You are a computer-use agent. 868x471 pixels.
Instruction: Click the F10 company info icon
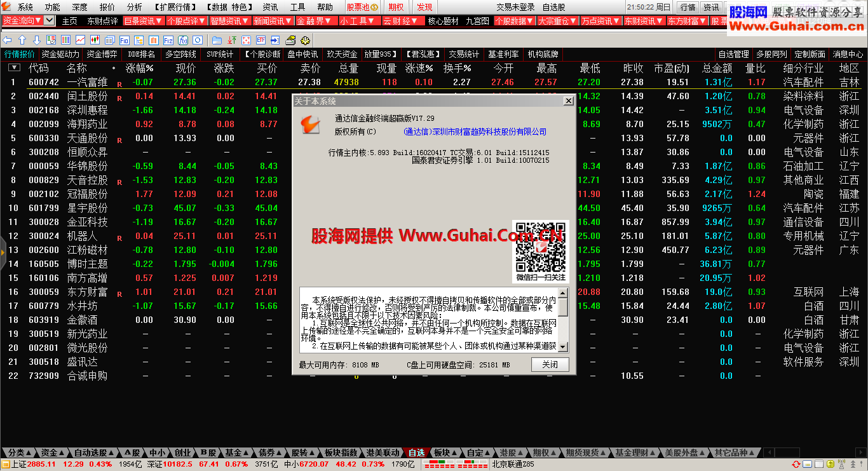[124, 39]
